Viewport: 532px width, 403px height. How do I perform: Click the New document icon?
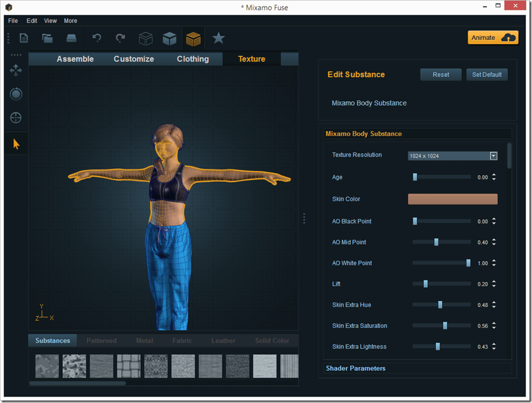(24, 38)
